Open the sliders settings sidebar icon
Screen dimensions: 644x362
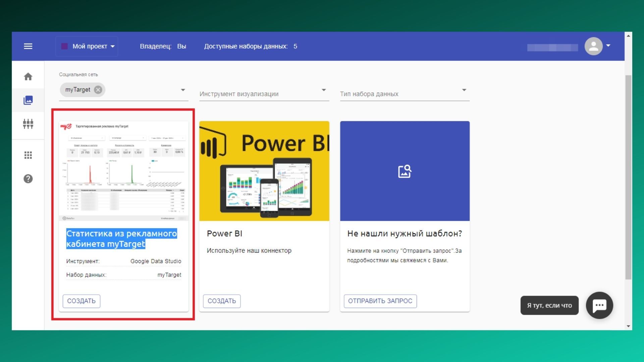coord(28,124)
